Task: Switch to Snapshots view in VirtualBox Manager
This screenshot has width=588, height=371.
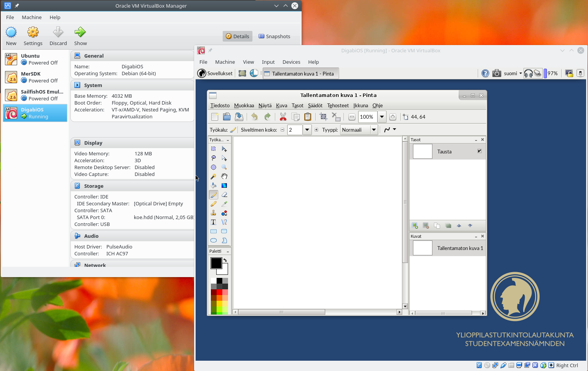Action: pos(274,36)
